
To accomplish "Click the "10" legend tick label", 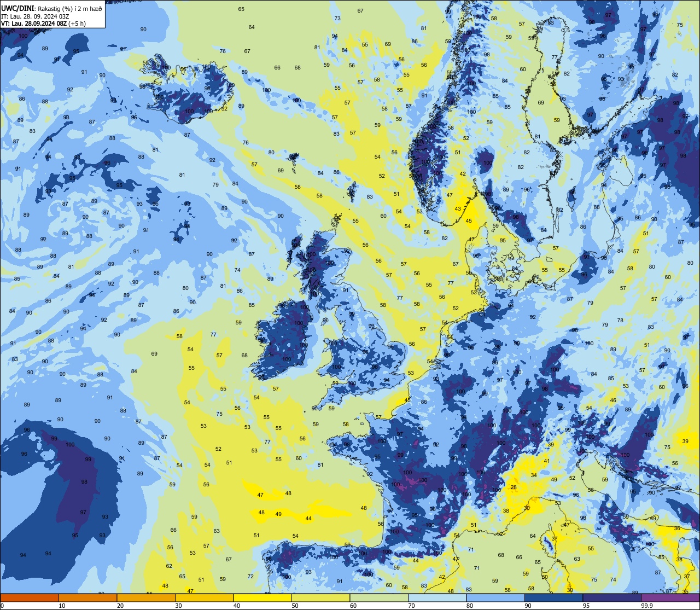I will (62, 605).
